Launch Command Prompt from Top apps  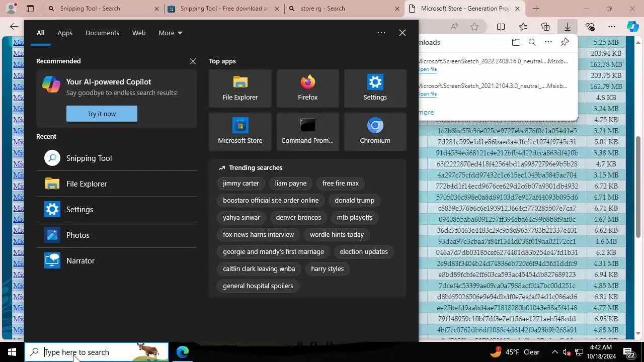click(x=307, y=132)
